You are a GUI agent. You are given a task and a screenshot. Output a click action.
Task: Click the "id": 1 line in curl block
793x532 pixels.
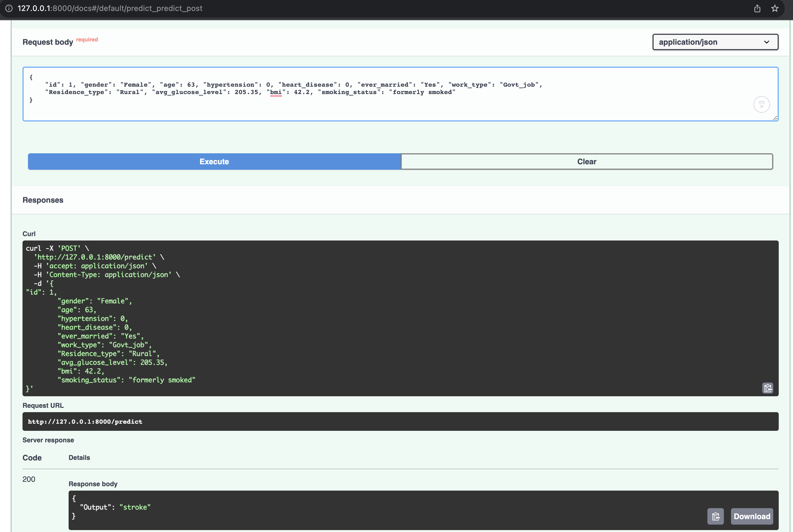coord(41,292)
